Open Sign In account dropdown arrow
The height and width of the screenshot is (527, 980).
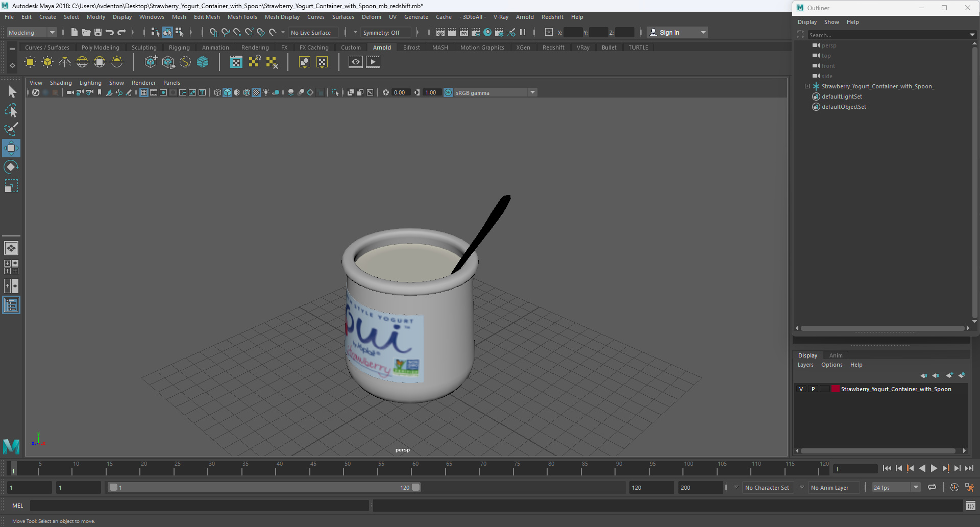coord(703,32)
